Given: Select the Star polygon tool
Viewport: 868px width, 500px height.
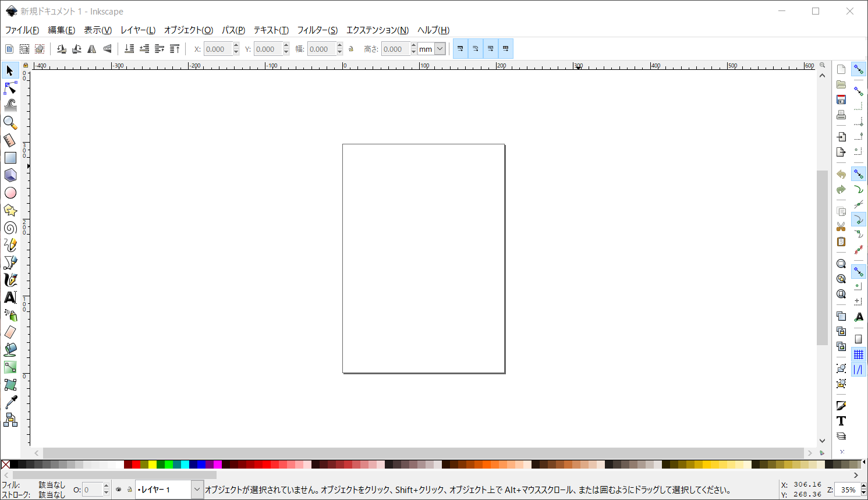Looking at the screenshot, I should 10,210.
